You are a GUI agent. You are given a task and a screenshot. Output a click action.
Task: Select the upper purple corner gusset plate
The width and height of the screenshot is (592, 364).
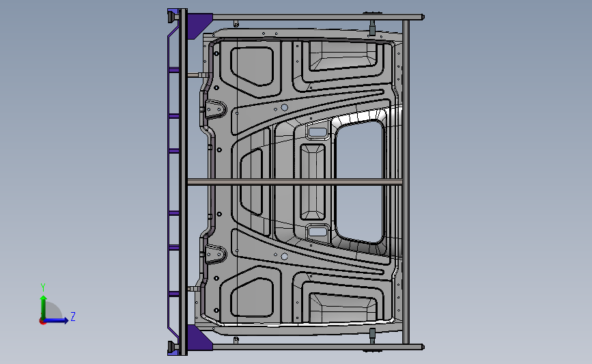(199, 26)
